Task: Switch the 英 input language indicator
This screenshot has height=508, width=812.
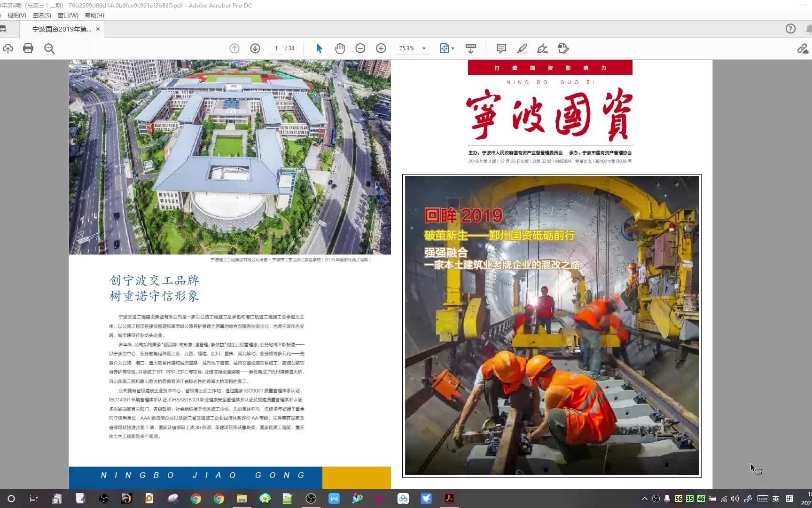Action: click(776, 499)
